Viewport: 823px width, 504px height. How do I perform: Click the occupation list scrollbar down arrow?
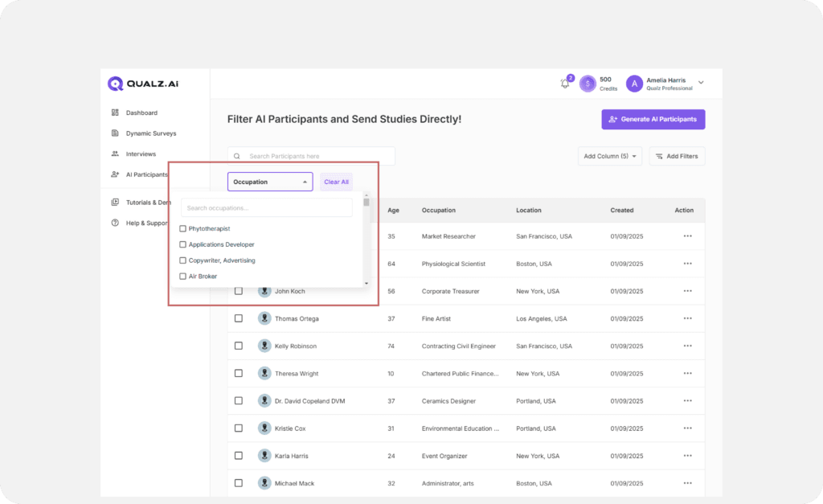coord(366,283)
